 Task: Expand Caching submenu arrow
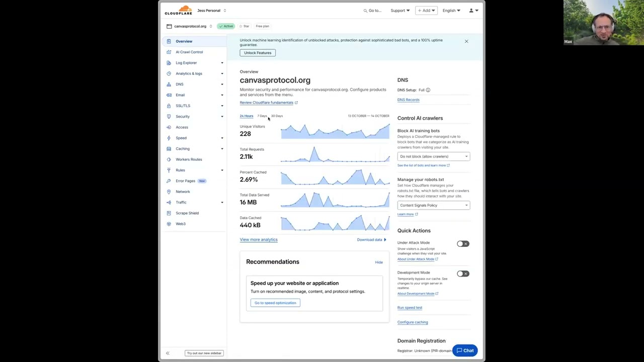(x=222, y=149)
